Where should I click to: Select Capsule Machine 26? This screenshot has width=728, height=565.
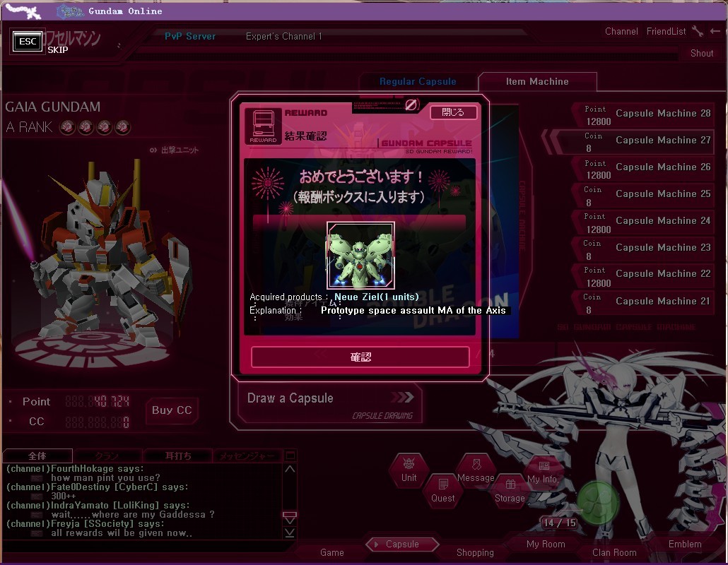click(x=643, y=168)
